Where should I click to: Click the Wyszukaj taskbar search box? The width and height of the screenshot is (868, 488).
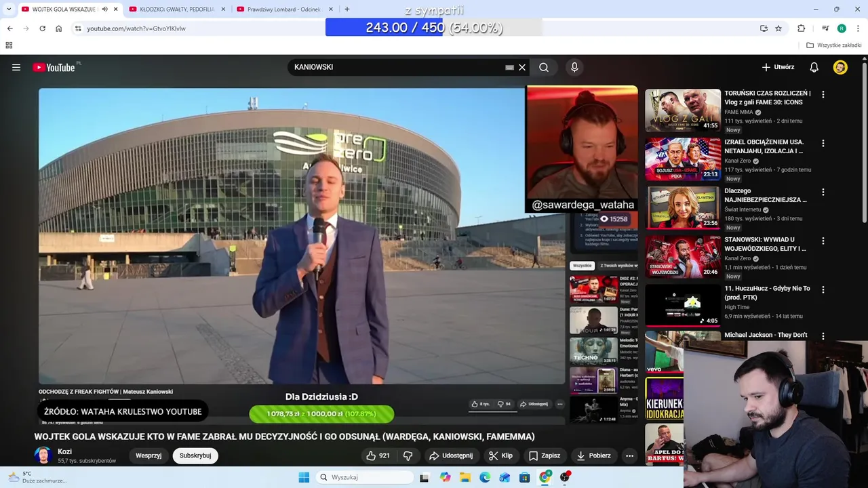click(x=365, y=477)
